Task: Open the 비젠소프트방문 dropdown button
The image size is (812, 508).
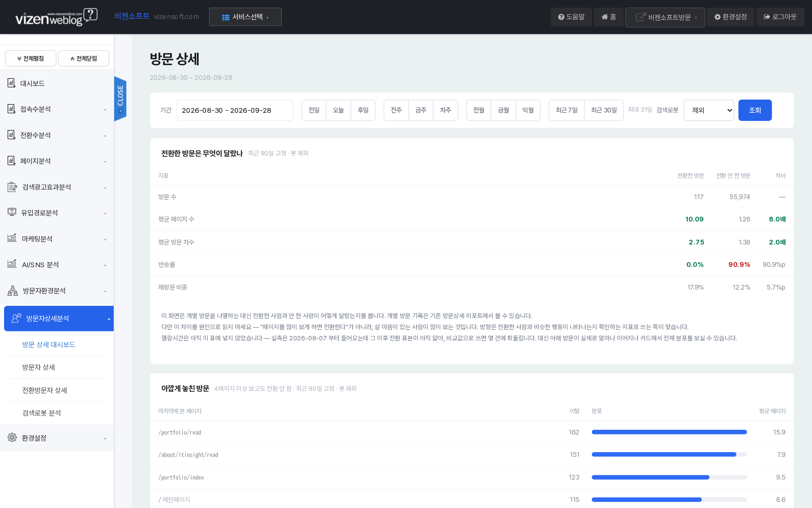Action: click(x=665, y=17)
